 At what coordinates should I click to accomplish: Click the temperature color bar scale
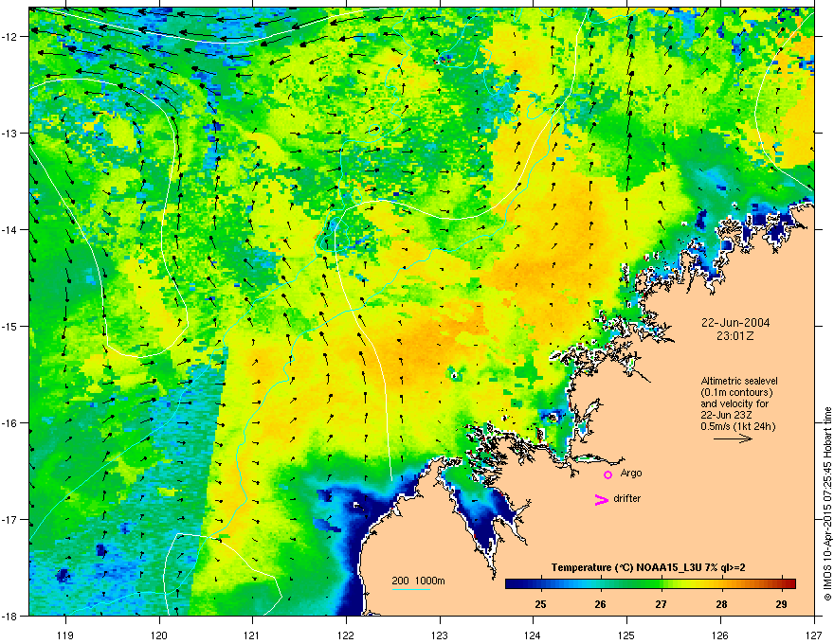point(650,583)
